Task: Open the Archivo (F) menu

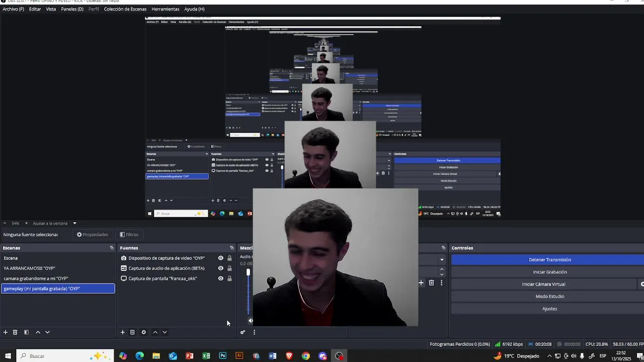Action: point(13,9)
